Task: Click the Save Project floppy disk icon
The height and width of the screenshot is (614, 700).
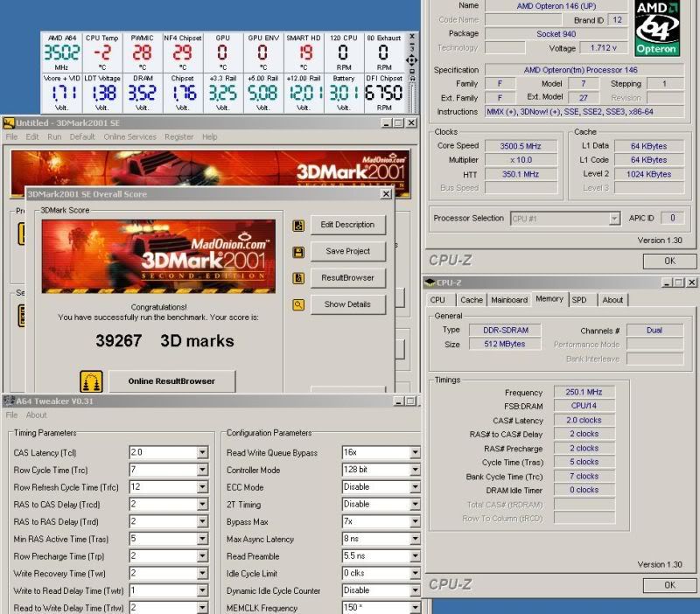Action: (298, 253)
